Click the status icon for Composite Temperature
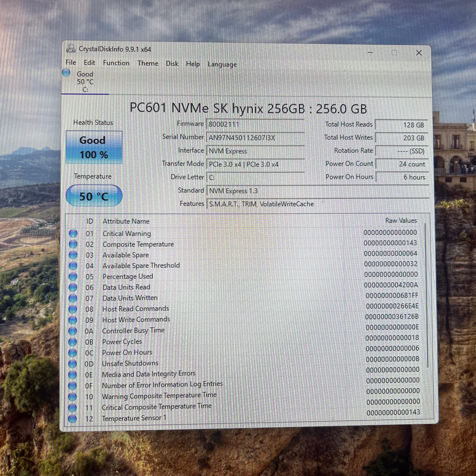This screenshot has height=476, width=476. point(73,244)
